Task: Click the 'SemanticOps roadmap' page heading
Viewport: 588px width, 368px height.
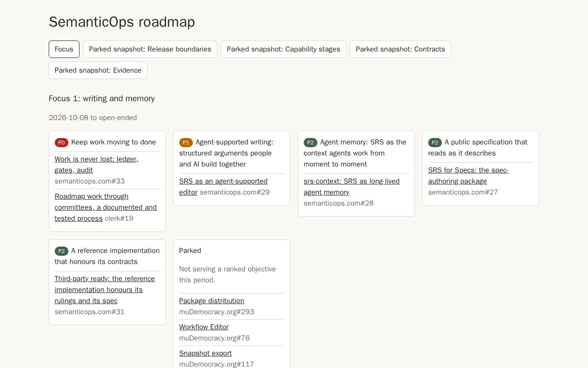Action: [122, 22]
